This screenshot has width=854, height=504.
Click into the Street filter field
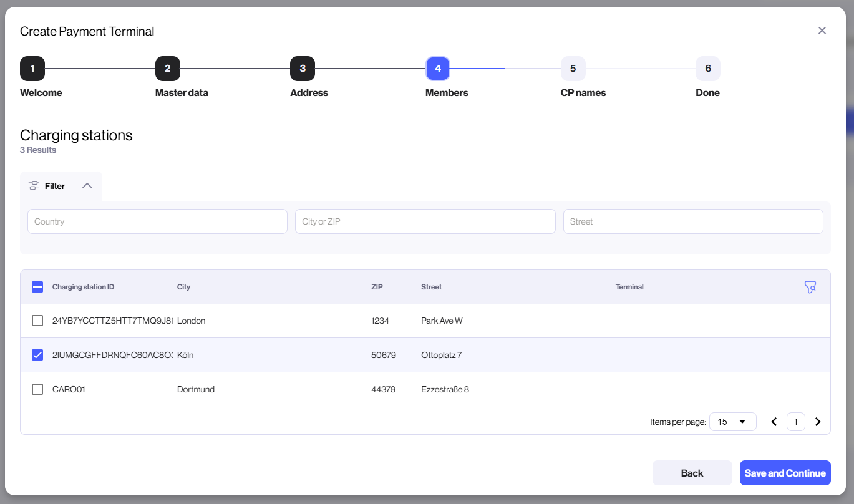point(692,221)
